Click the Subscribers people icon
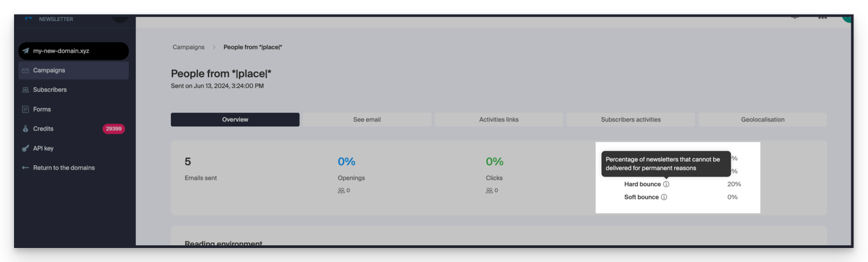The height and width of the screenshot is (262, 868). (25, 90)
